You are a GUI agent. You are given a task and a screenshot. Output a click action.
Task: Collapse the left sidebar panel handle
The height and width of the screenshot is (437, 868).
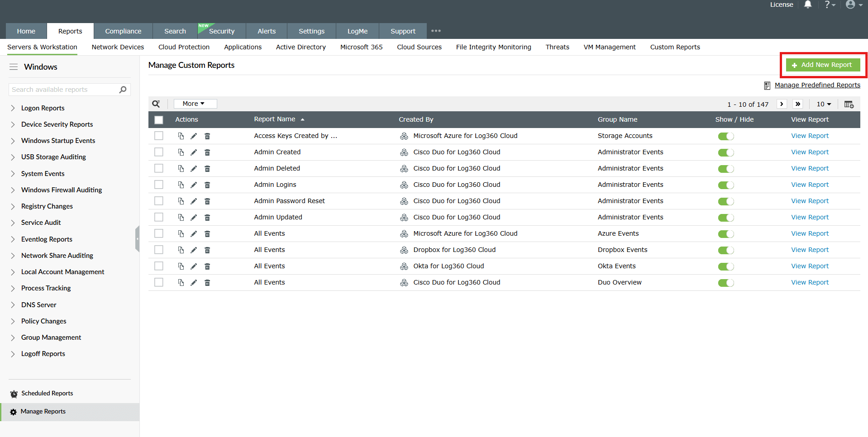click(x=137, y=239)
